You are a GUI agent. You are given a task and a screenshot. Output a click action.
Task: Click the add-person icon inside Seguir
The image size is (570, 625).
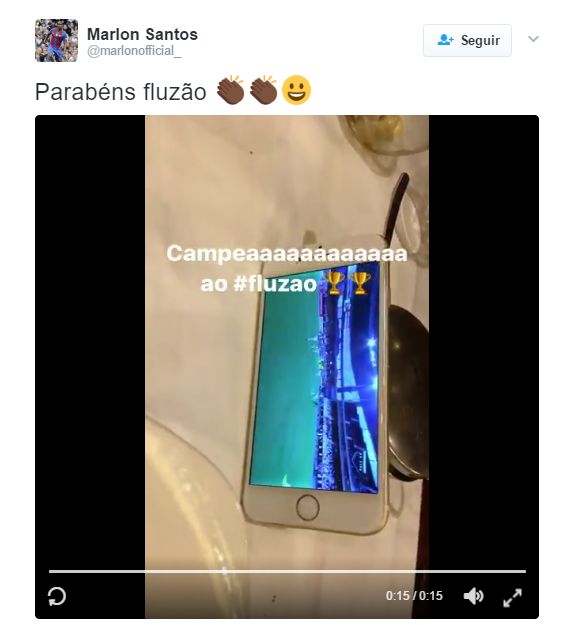tap(445, 40)
